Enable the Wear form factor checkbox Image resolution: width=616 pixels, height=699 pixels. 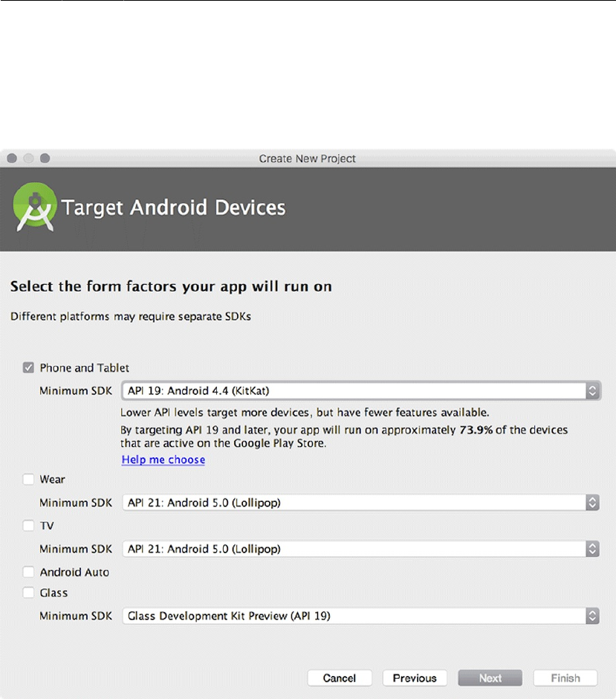pyautogui.click(x=29, y=480)
